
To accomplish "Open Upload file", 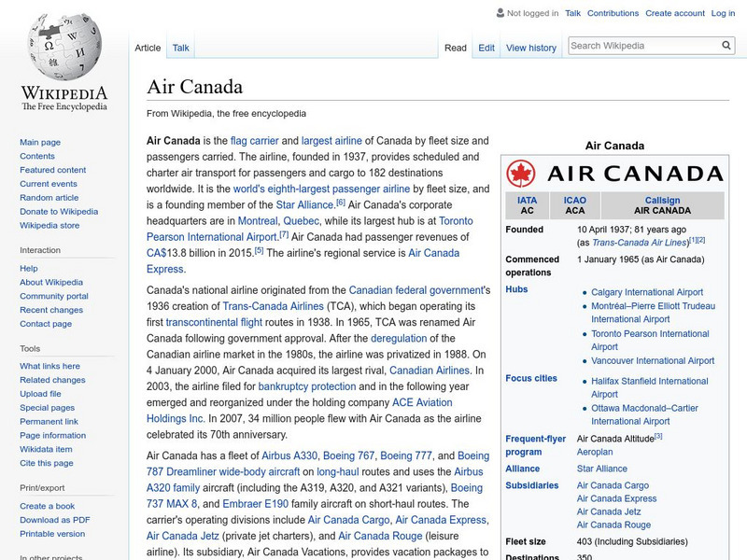I will (x=40, y=393).
